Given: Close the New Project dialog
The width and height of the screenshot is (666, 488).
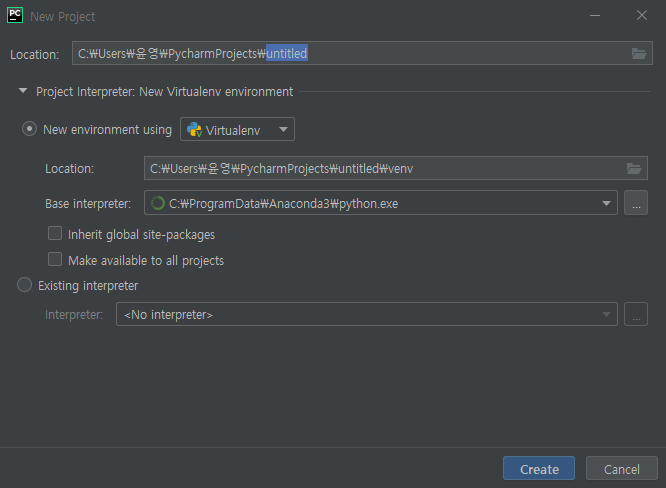Looking at the screenshot, I should (x=642, y=16).
